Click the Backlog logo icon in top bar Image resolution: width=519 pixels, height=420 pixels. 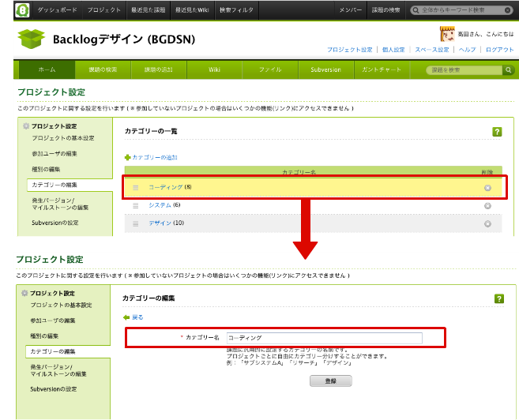tap(22, 10)
